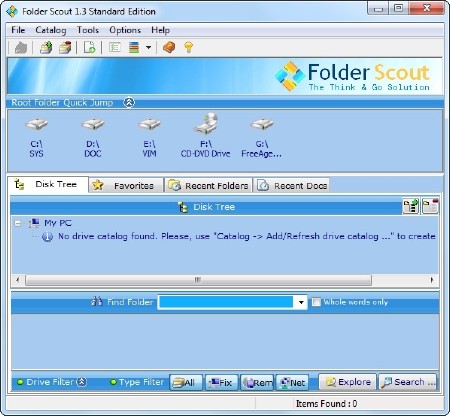Enable the Whole words only checkbox
450x416 pixels.
click(x=316, y=302)
